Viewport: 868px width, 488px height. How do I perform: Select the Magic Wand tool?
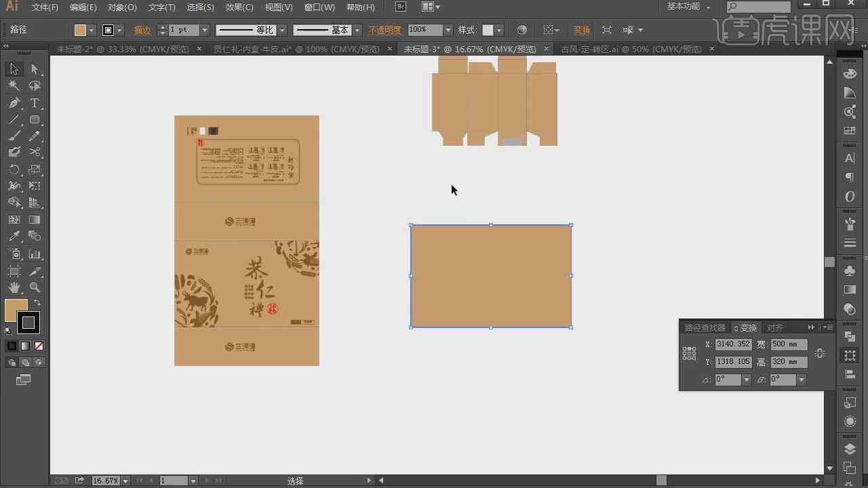[14, 86]
